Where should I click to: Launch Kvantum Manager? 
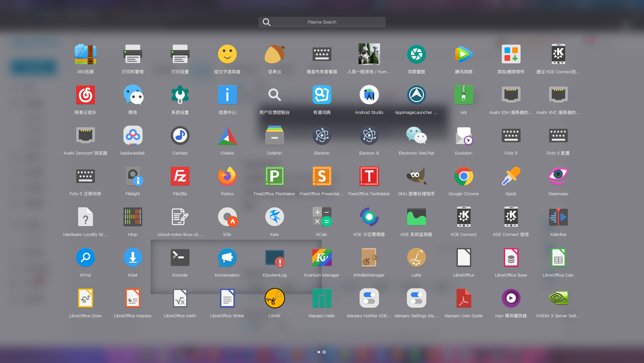click(321, 258)
